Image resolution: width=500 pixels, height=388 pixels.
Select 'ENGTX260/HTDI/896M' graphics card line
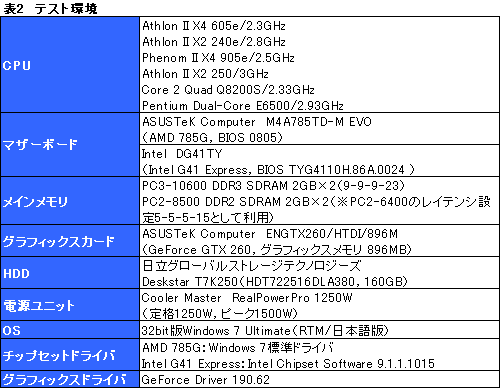(x=270, y=234)
